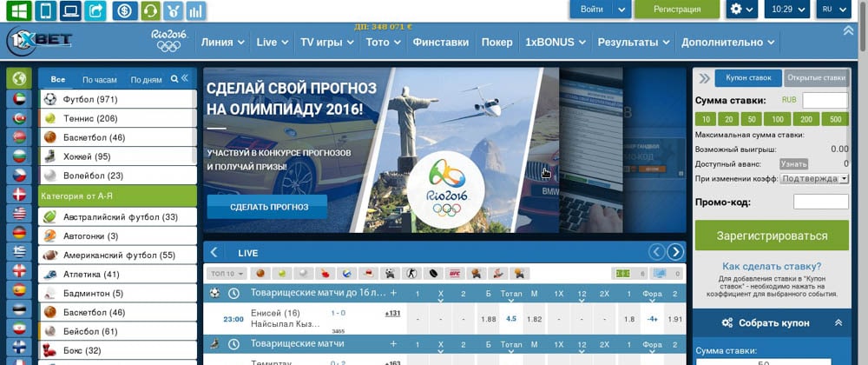Filter live events by basketball icon
This screenshot has width=868, height=365.
260,273
